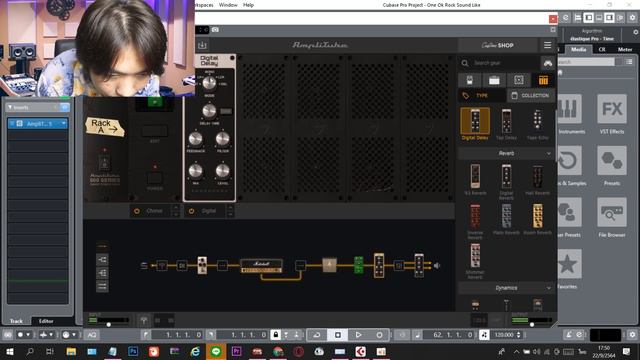
Task: Switch to the Media tab in right zone
Action: [x=578, y=49]
